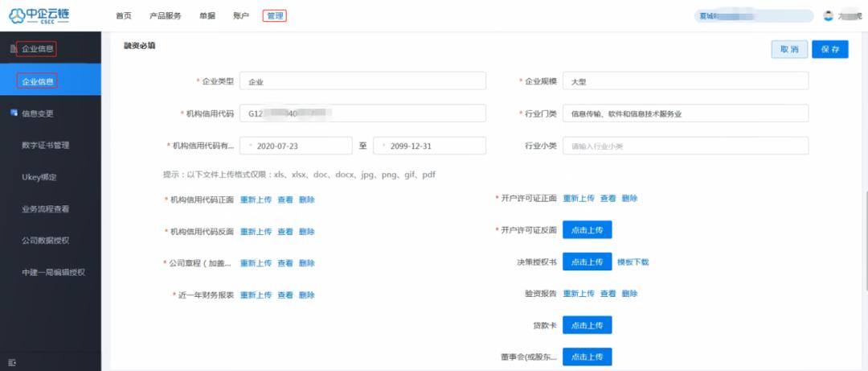Viewport: 868px width, 371px height.
Task: Open the 行业门类 dropdown
Action: click(686, 113)
